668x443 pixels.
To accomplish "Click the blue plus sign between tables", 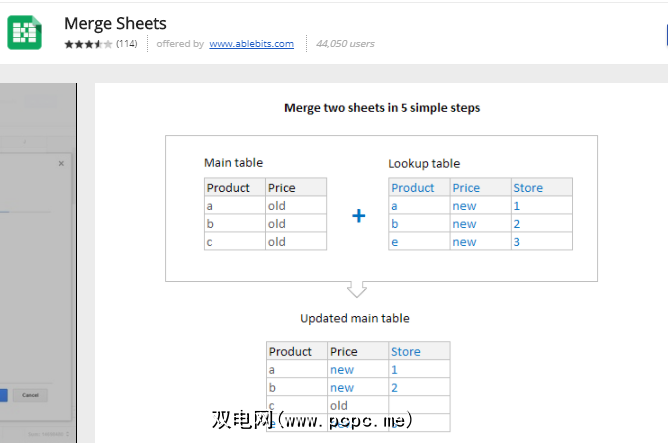I will pyautogui.click(x=358, y=215).
